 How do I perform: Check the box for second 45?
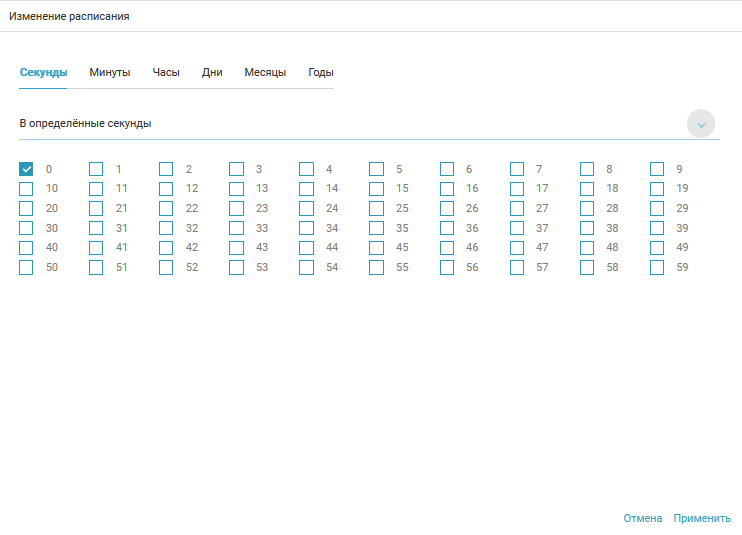(376, 247)
